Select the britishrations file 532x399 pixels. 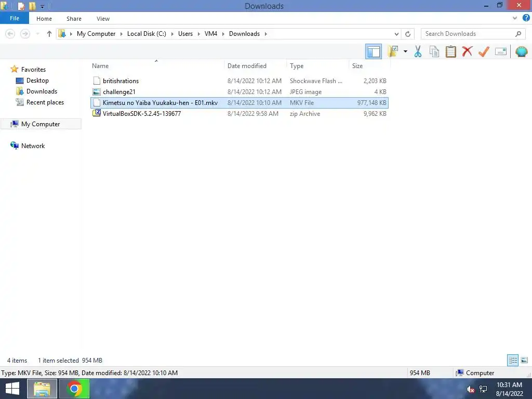pyautogui.click(x=121, y=81)
